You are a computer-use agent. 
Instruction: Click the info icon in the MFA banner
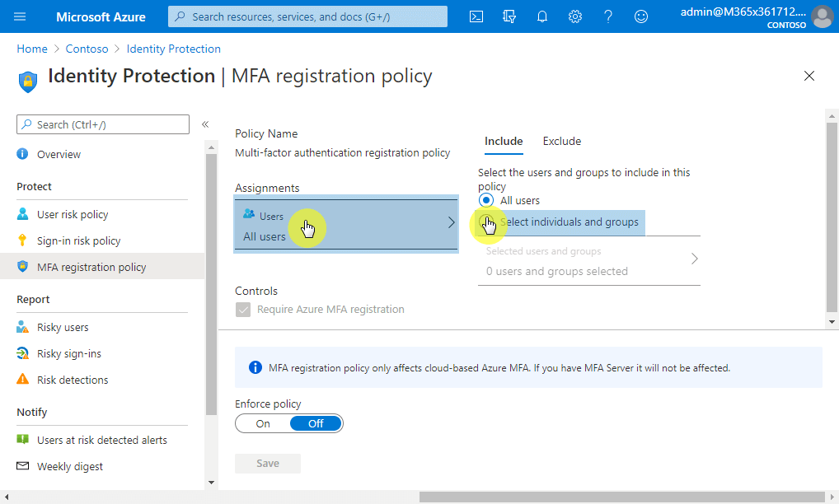click(x=255, y=368)
